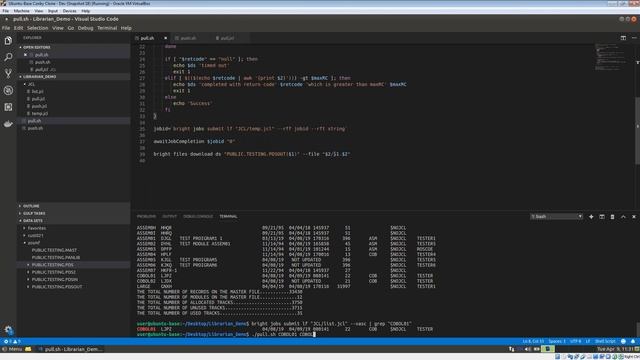Select PUBLIC.TESTING.MAST data set
This screenshot has height=360, width=640.
point(54,250)
